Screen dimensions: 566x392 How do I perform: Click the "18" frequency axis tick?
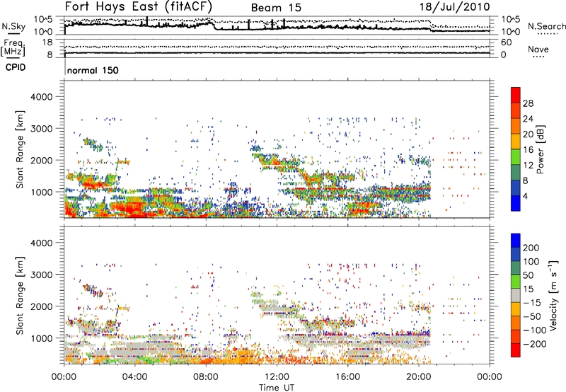tap(47, 42)
